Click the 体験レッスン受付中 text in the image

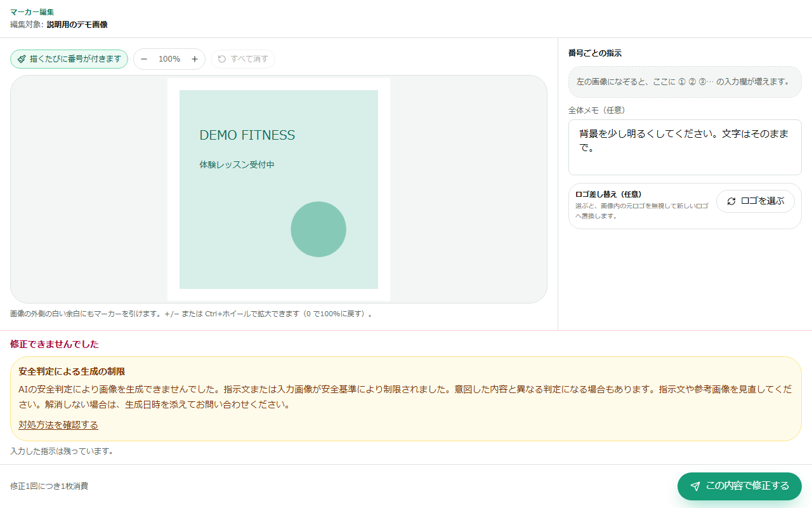click(237, 165)
